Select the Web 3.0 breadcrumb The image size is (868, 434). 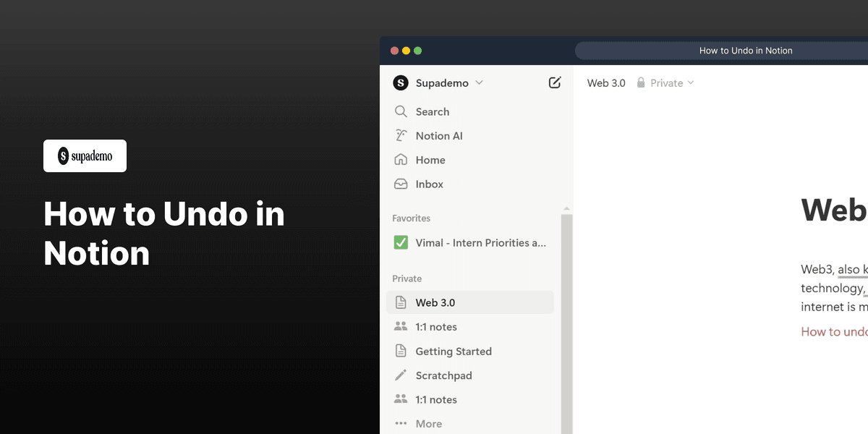click(606, 82)
